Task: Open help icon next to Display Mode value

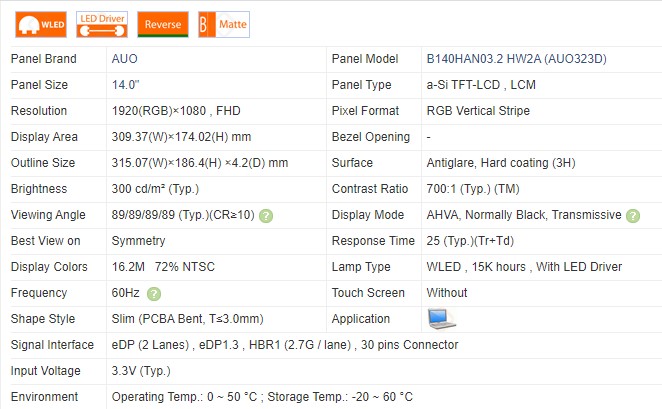Action: 633,216
